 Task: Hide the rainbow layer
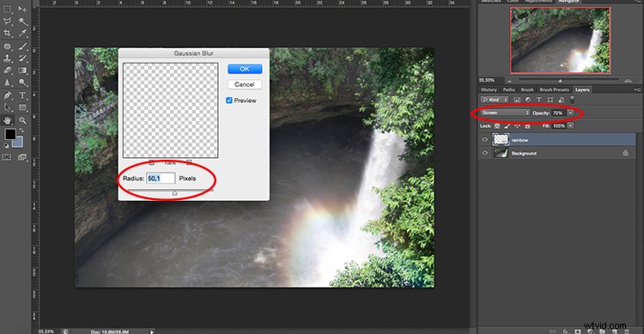tap(484, 140)
